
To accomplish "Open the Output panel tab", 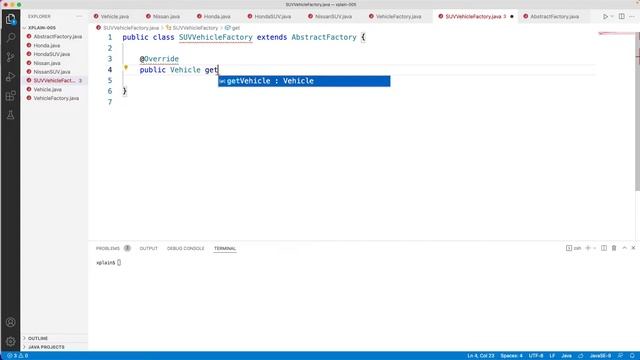I will click(x=148, y=248).
